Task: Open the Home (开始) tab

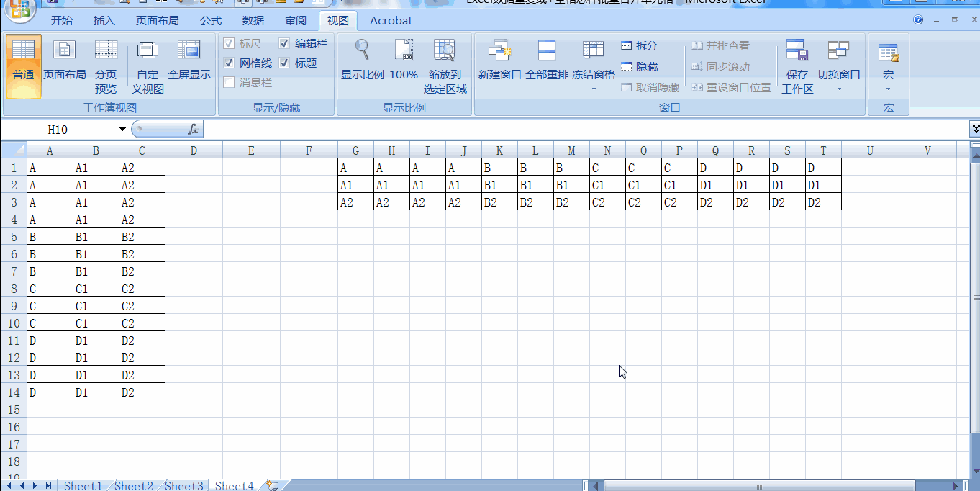Action: (62, 20)
